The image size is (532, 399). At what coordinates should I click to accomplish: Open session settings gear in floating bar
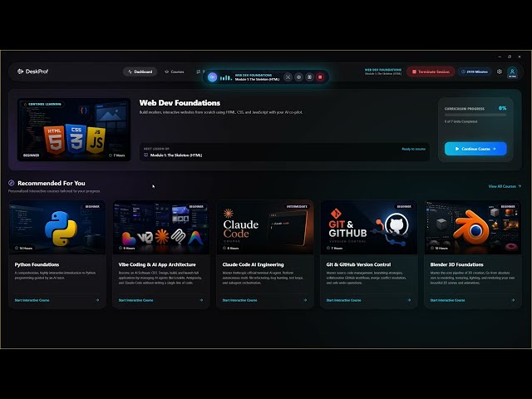298,77
